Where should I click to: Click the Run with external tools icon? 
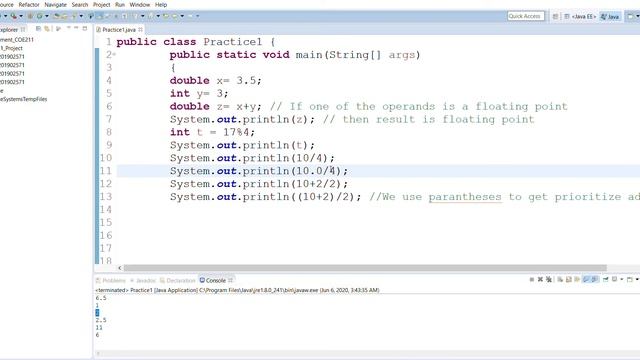point(13,16)
